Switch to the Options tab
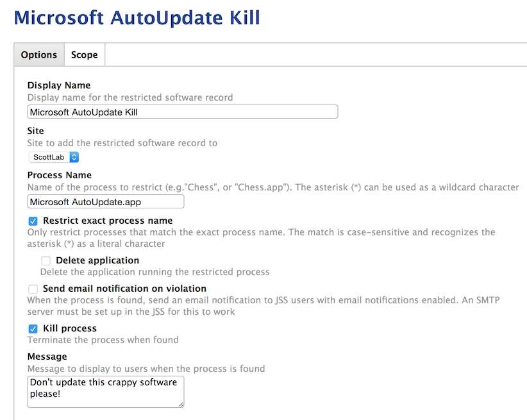Image resolution: width=527 pixels, height=420 pixels. [x=39, y=55]
